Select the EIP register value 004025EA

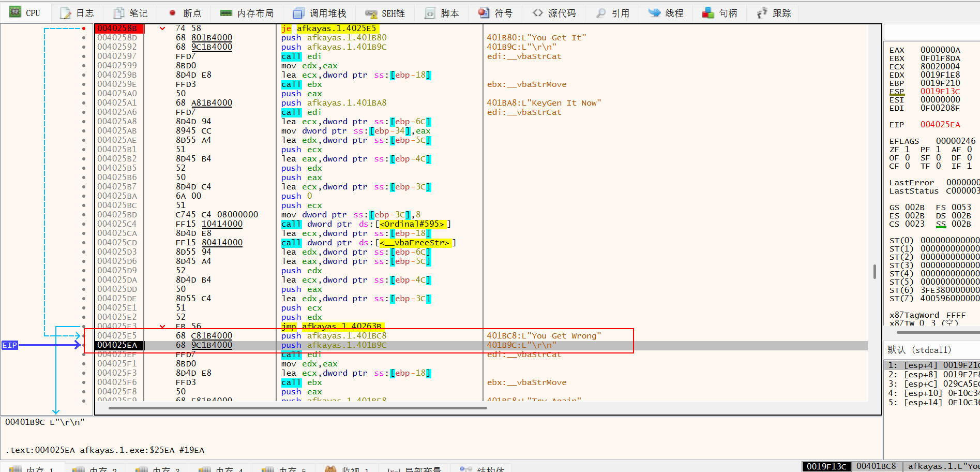(x=940, y=124)
